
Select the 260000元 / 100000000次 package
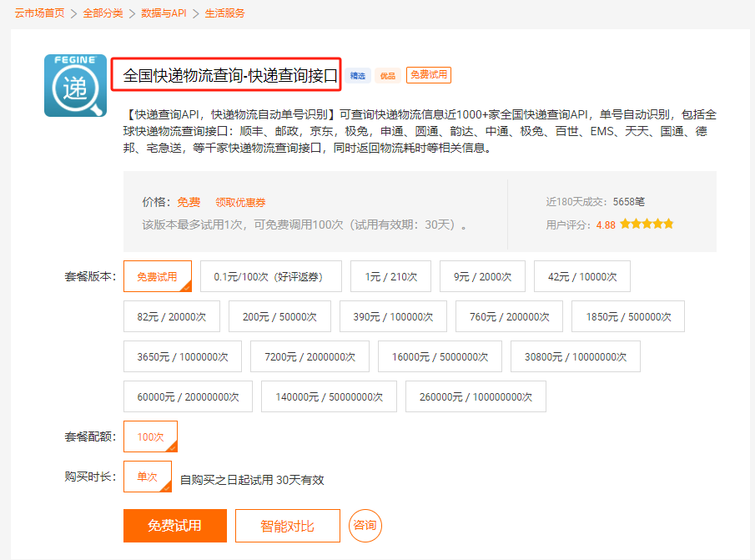coord(476,396)
